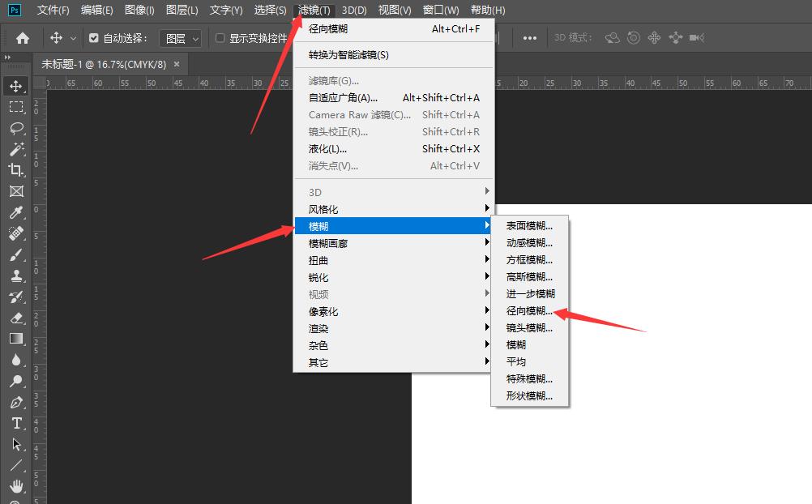Select the Lasso tool
This screenshot has width=812, height=504.
coord(16,128)
